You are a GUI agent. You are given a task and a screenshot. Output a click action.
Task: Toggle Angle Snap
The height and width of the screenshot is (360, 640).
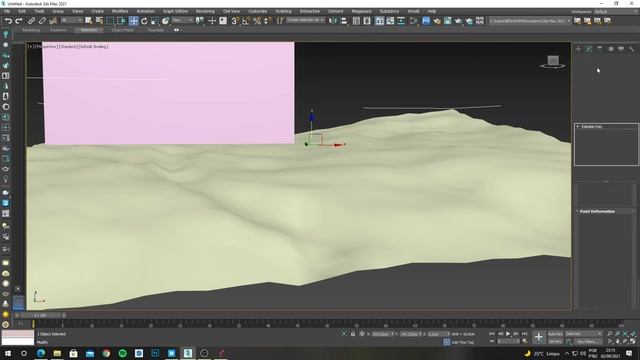tap(246, 20)
